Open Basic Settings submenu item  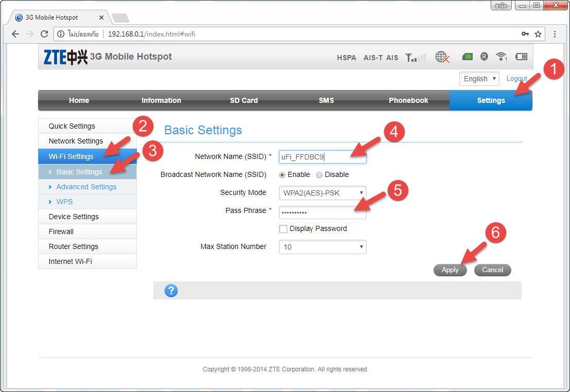point(87,172)
